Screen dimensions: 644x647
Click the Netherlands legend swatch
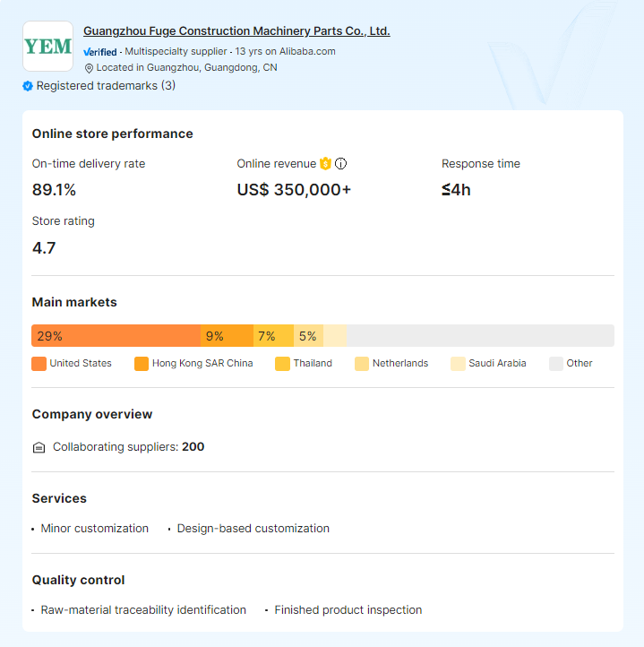tap(362, 364)
